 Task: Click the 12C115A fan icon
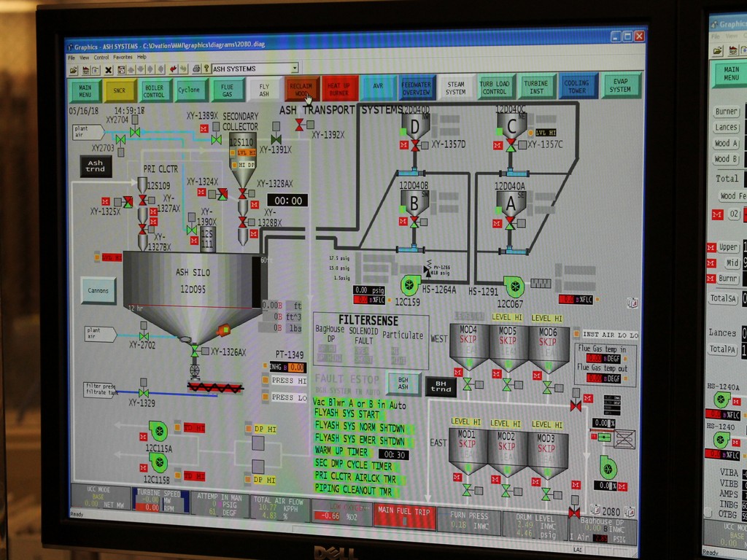[x=158, y=431]
